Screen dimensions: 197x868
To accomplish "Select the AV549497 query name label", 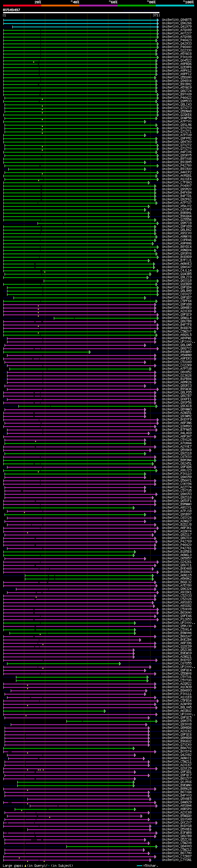I will (11, 10).
